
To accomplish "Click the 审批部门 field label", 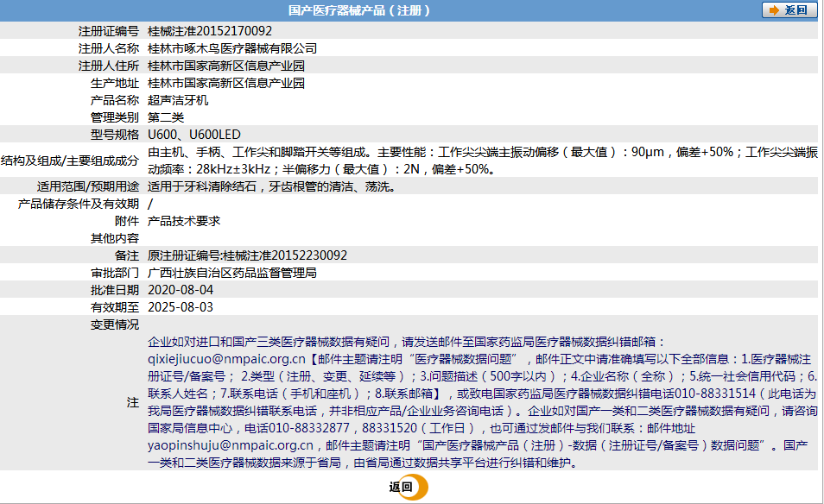I will (115, 273).
